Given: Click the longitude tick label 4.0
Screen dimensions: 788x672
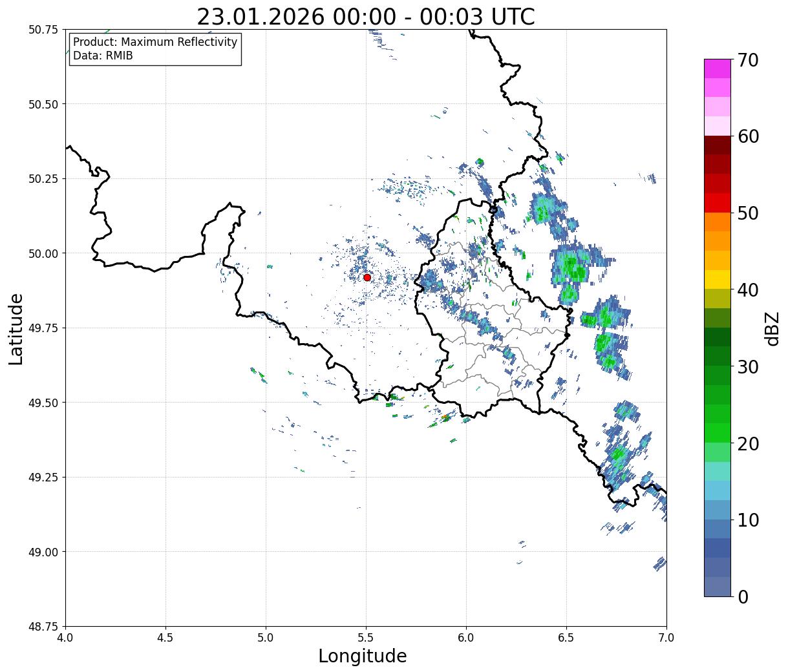Looking at the screenshot, I should (x=65, y=638).
